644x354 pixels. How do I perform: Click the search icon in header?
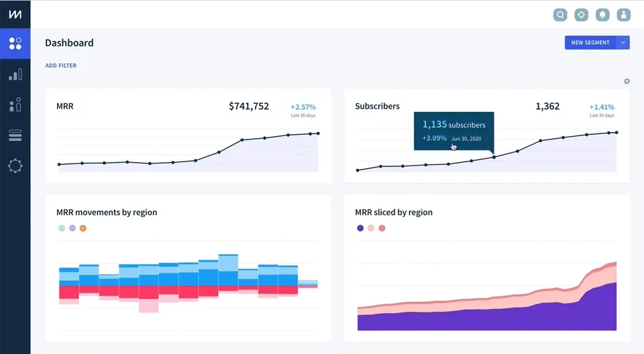point(560,15)
